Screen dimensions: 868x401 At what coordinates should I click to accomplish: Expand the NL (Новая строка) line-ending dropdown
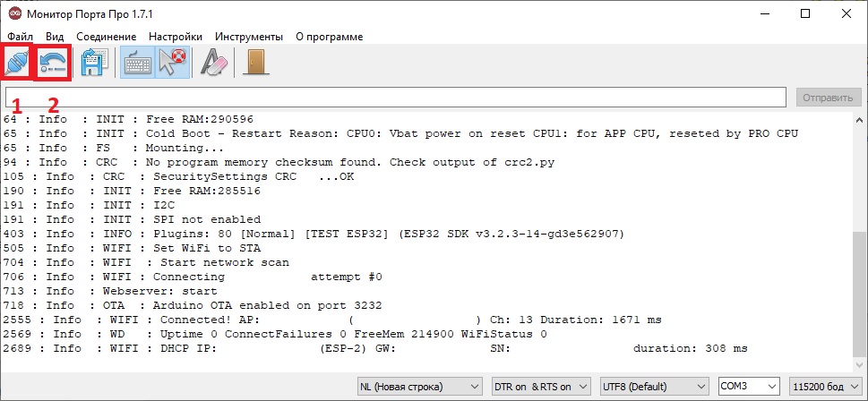(420, 387)
